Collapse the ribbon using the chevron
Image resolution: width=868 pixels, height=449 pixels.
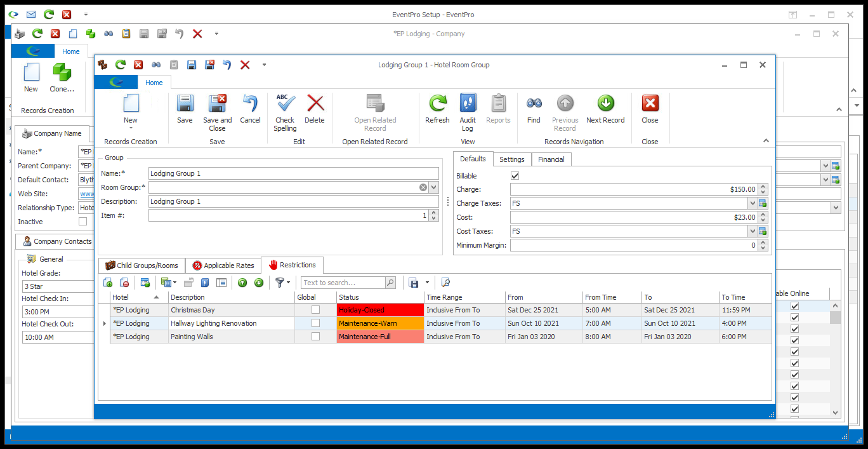[766, 141]
